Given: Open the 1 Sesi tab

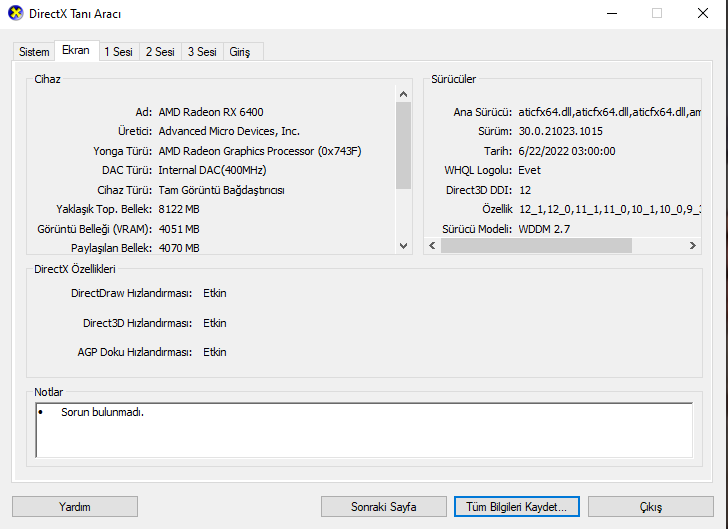Looking at the screenshot, I should point(118,52).
